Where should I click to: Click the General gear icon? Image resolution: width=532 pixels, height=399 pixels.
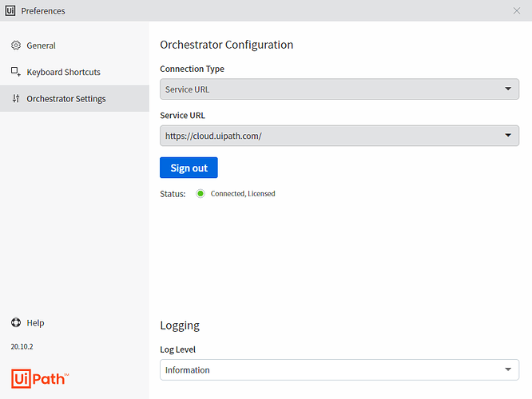(x=16, y=45)
